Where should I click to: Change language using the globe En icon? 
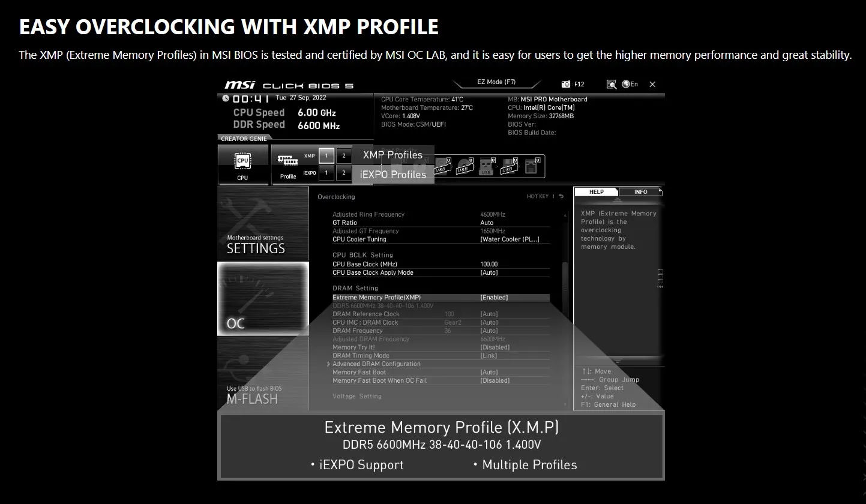pyautogui.click(x=630, y=85)
